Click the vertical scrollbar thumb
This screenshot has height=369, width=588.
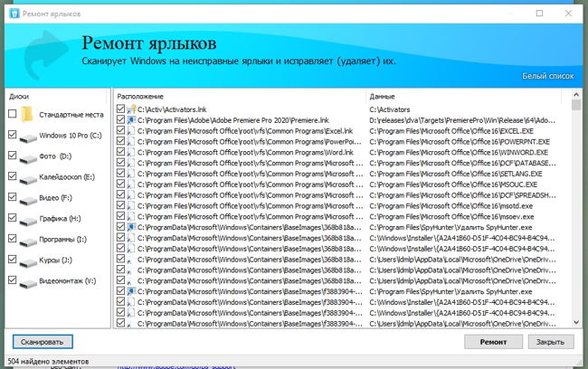(576, 105)
